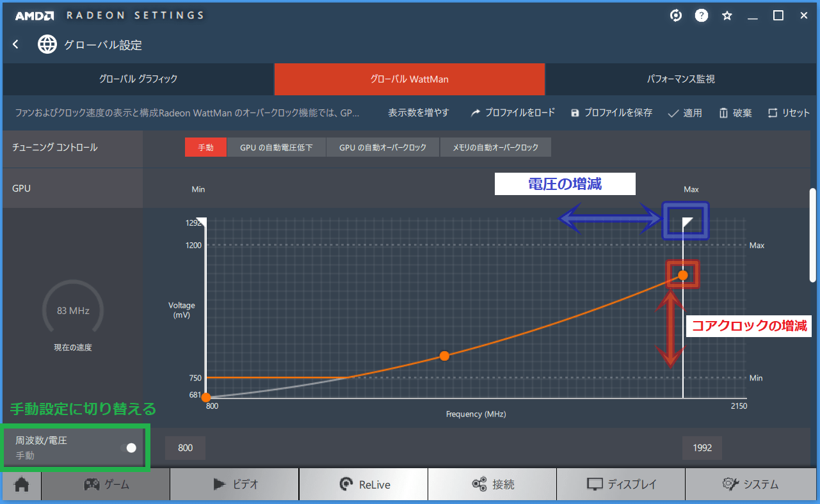The height and width of the screenshot is (504, 820).
Task: Discard changes with 破棄
Action: pos(735,113)
